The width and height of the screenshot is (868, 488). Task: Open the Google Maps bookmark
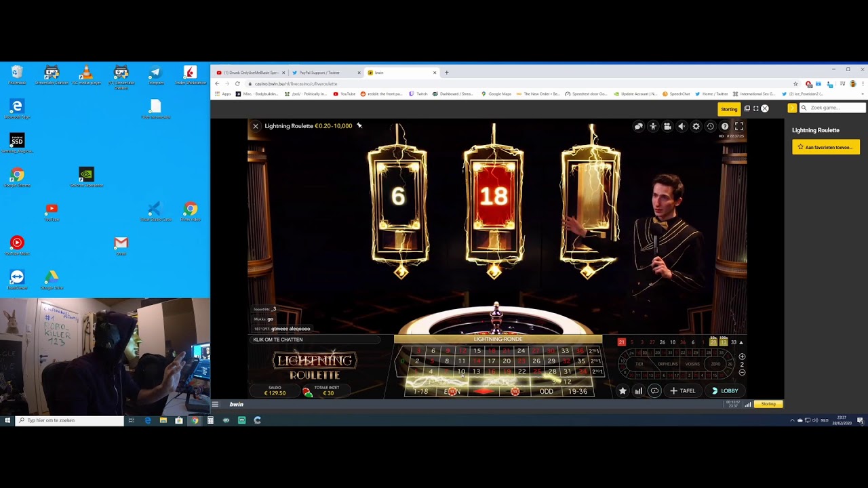[496, 94]
